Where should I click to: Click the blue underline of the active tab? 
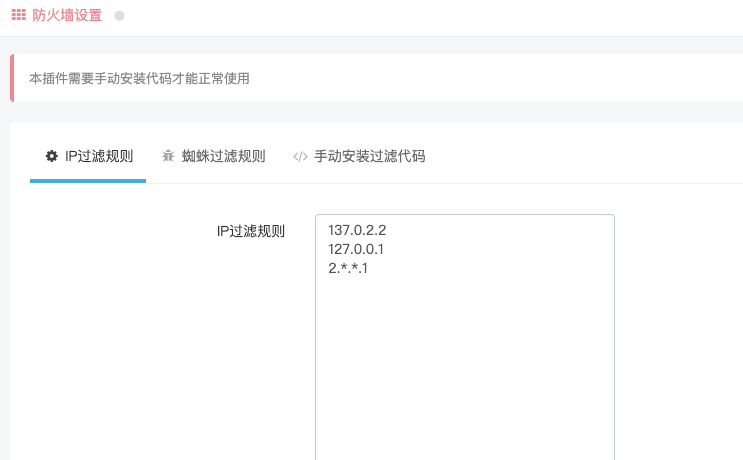pyautogui.click(x=88, y=181)
